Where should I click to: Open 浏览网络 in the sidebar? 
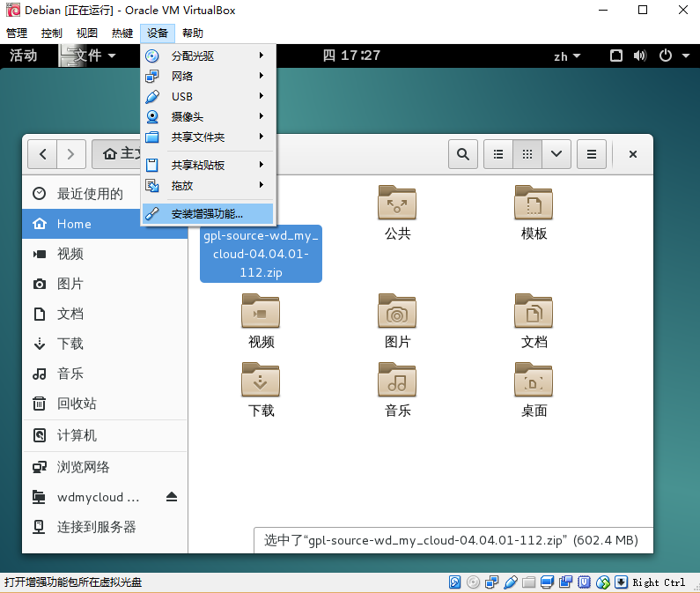[x=105, y=467]
